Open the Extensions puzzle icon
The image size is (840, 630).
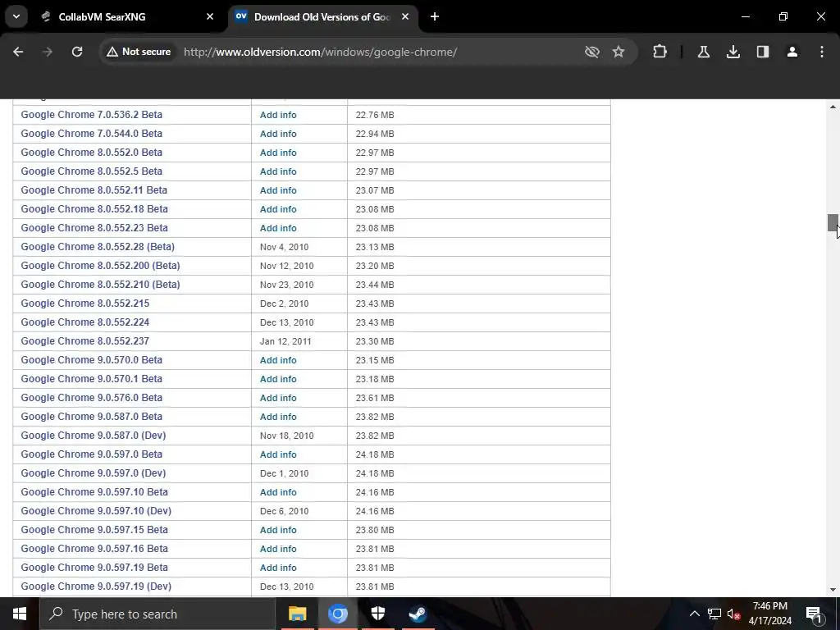click(x=660, y=52)
